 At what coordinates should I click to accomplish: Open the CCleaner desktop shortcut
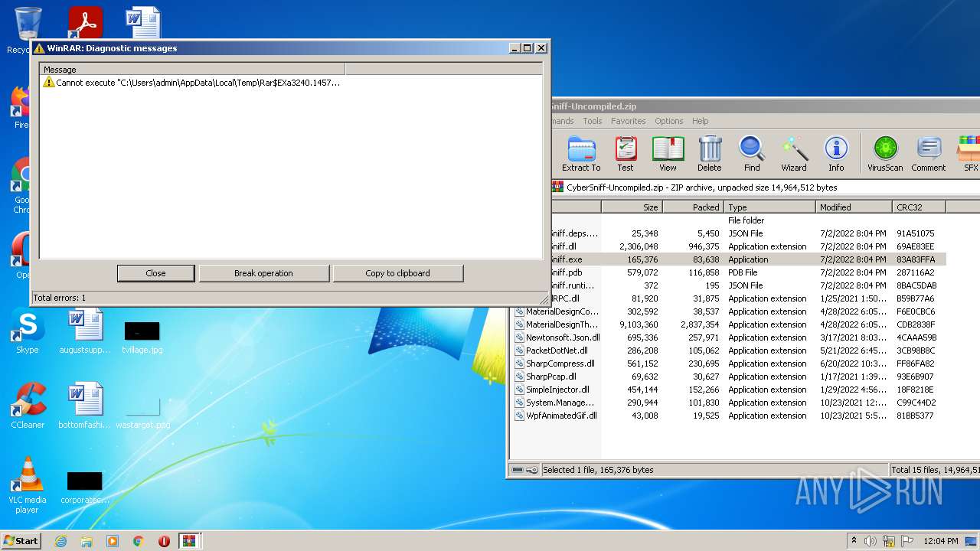[x=28, y=406]
